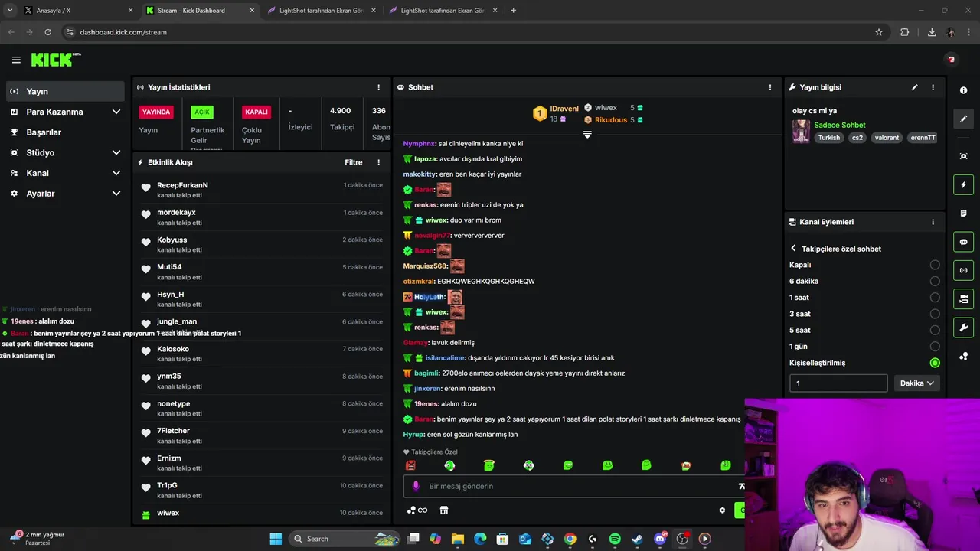This screenshot has height=551, width=980.
Task: Insert the angry red emote
Action: [411, 465]
